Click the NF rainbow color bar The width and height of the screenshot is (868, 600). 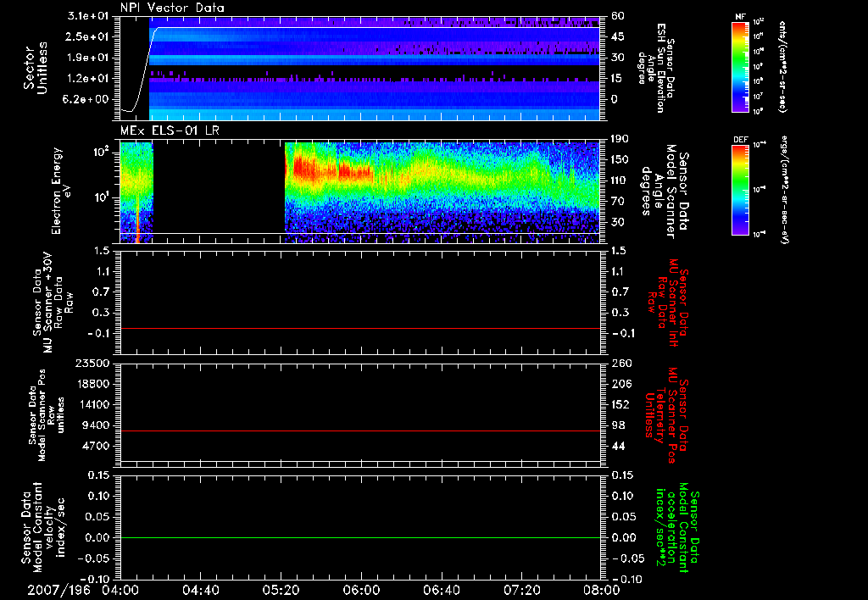coord(741,66)
